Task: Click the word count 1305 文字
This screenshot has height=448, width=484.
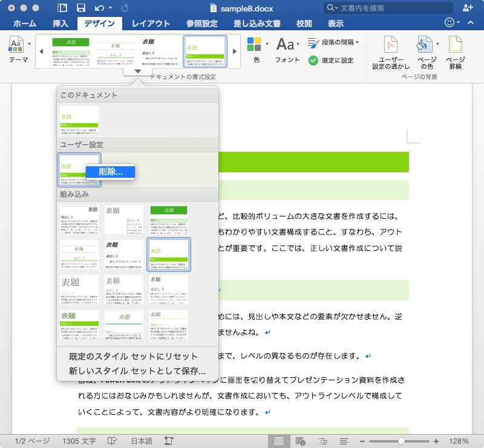Action: coord(79,441)
